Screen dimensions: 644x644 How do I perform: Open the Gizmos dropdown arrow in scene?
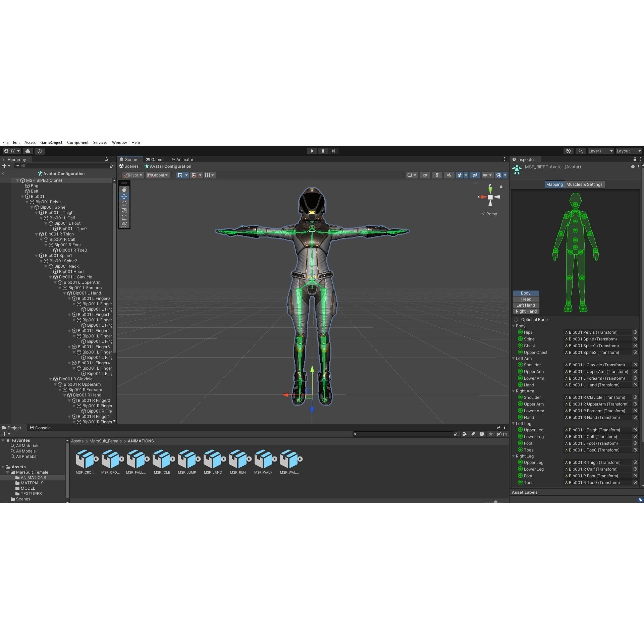[x=505, y=175]
